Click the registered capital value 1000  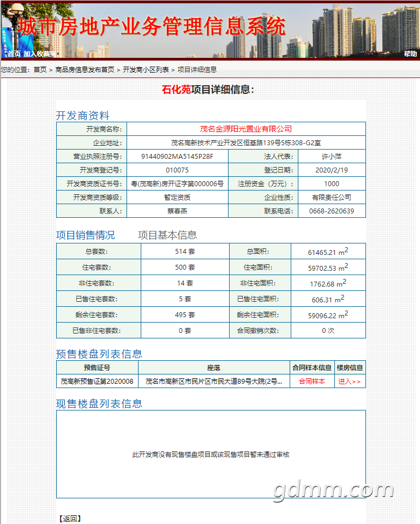tap(332, 184)
